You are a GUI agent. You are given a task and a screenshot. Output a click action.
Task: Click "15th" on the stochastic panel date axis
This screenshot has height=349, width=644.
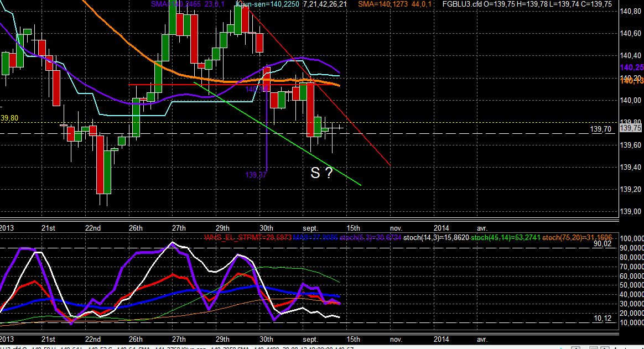click(x=353, y=340)
